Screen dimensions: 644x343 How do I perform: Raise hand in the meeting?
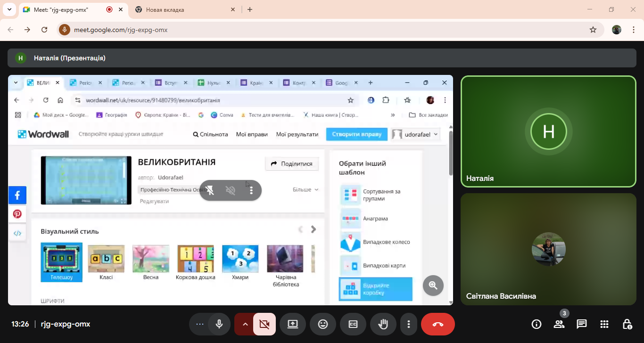click(383, 324)
